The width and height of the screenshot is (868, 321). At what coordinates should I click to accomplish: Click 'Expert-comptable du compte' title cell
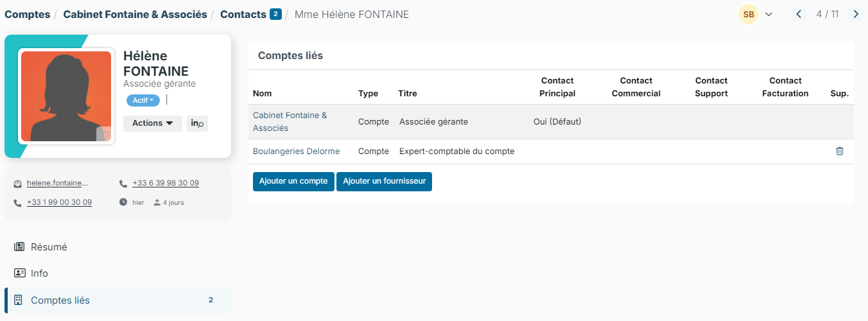point(457,151)
